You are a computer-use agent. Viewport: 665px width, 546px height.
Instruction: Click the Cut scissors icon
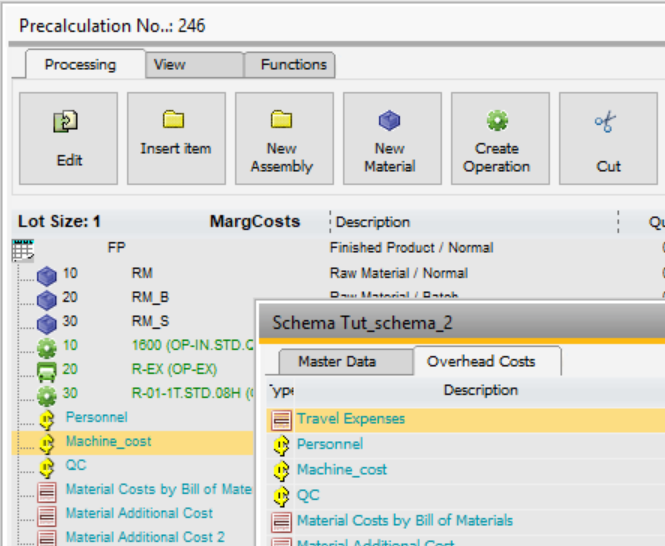(606, 123)
